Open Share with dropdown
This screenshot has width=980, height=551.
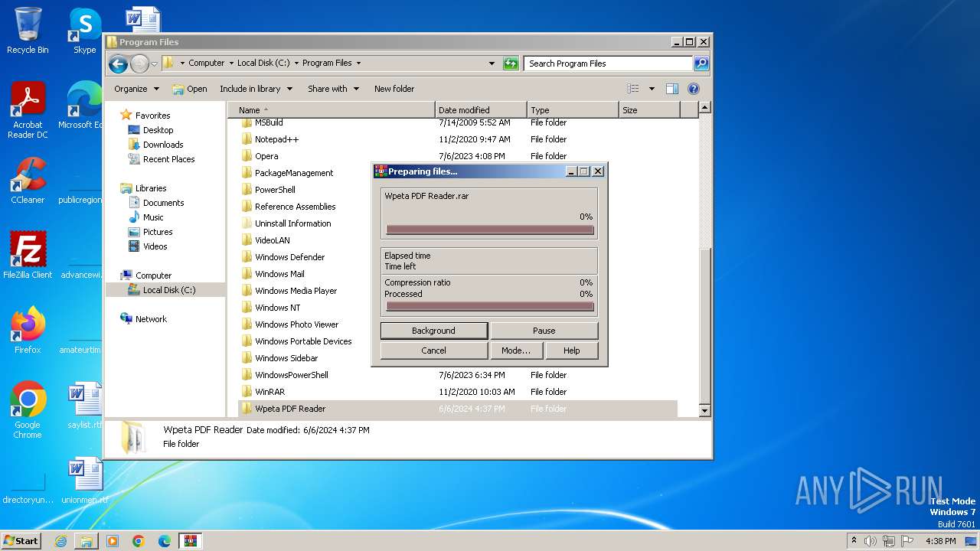click(333, 89)
